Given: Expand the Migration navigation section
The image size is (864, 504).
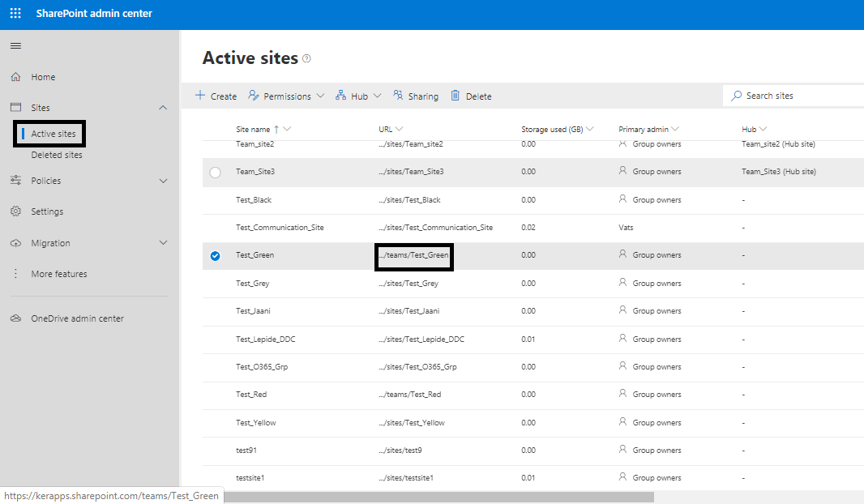Looking at the screenshot, I should [163, 243].
